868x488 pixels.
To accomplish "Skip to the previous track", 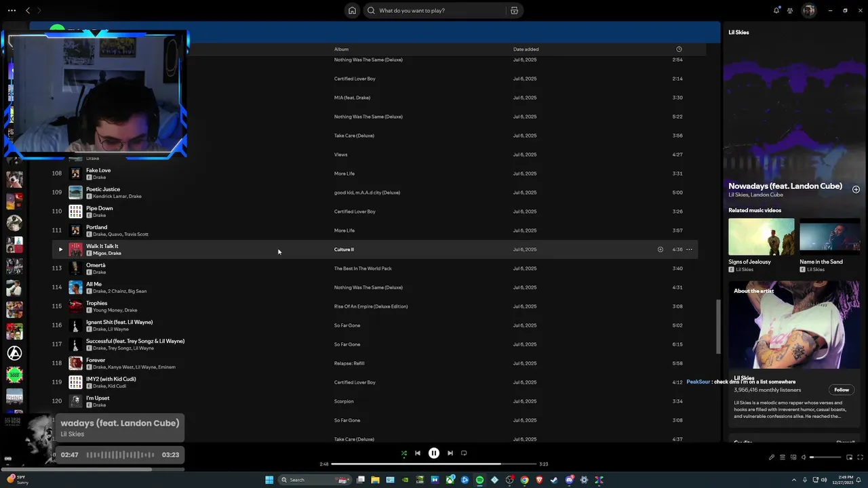I will click(x=418, y=453).
